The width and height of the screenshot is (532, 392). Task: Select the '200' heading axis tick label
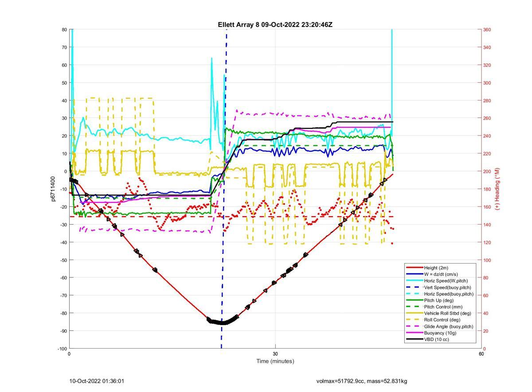click(x=487, y=171)
